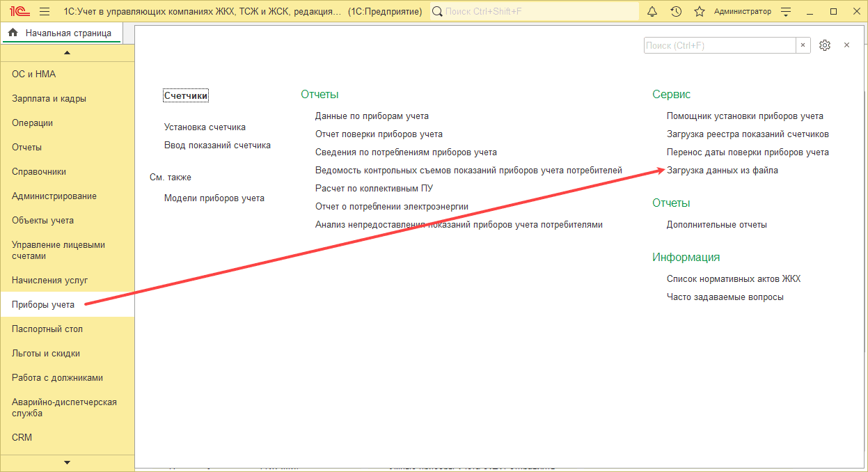Switch to Начальная страница tab
Screen dimensions: 868x472
pyautogui.click(x=61, y=33)
